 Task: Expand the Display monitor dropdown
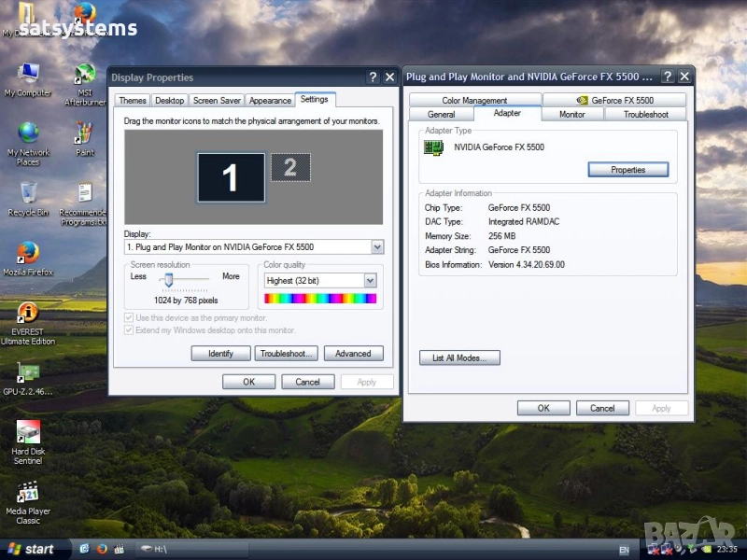tap(376, 247)
